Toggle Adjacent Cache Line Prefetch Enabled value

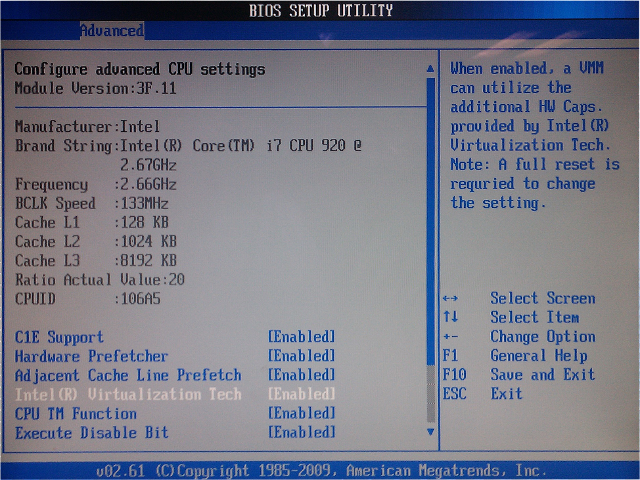(302, 375)
